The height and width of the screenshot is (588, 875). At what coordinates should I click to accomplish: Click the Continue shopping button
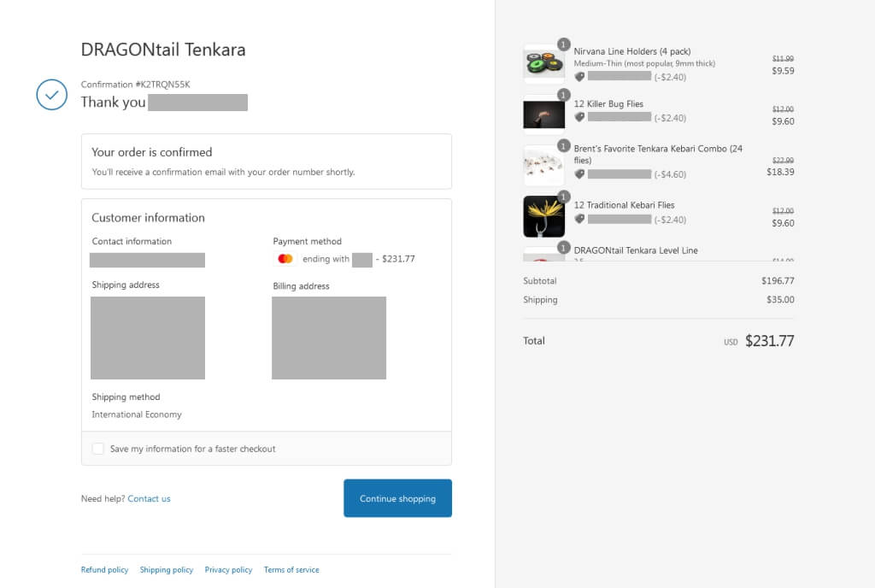pyautogui.click(x=398, y=498)
